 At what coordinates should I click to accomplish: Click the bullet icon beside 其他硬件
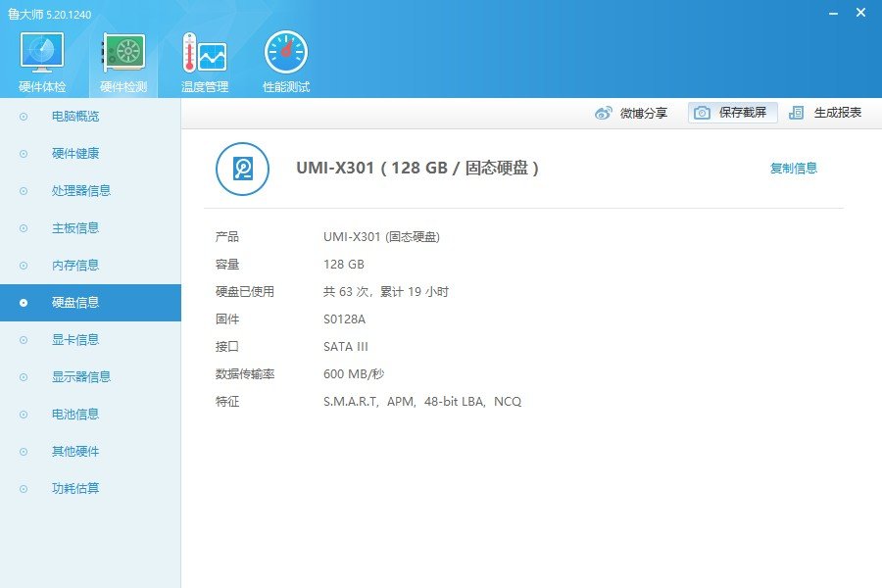tap(24, 451)
